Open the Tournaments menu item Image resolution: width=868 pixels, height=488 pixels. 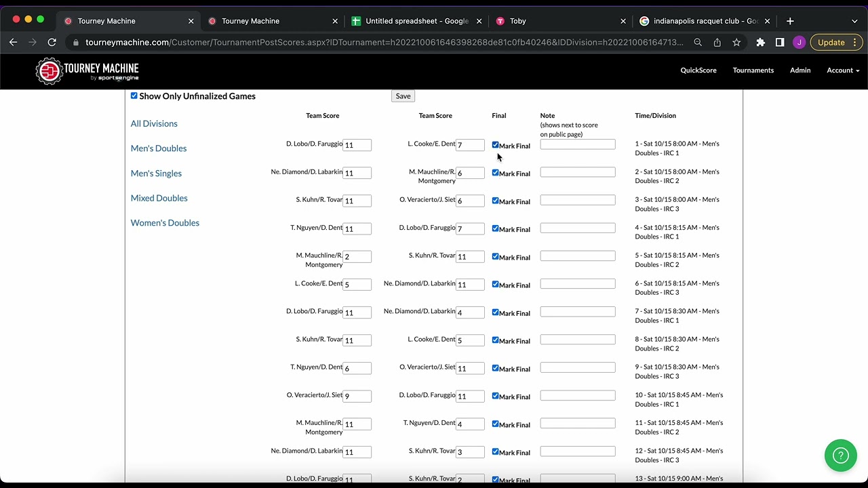(x=753, y=70)
